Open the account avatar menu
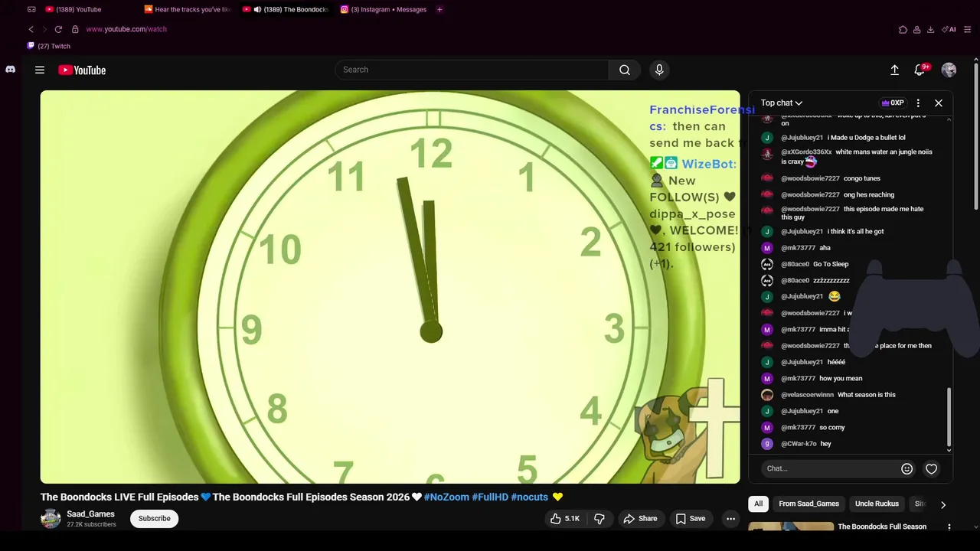 coord(949,70)
